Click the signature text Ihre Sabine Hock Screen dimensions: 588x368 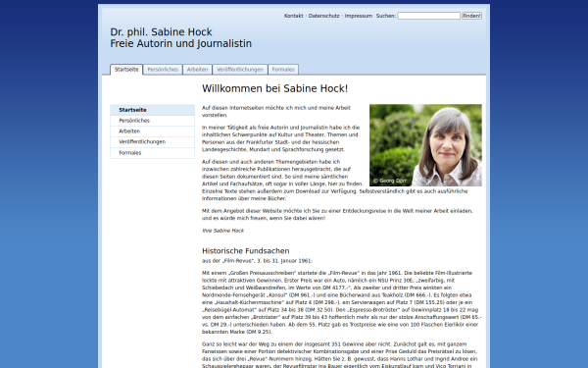tap(222, 231)
